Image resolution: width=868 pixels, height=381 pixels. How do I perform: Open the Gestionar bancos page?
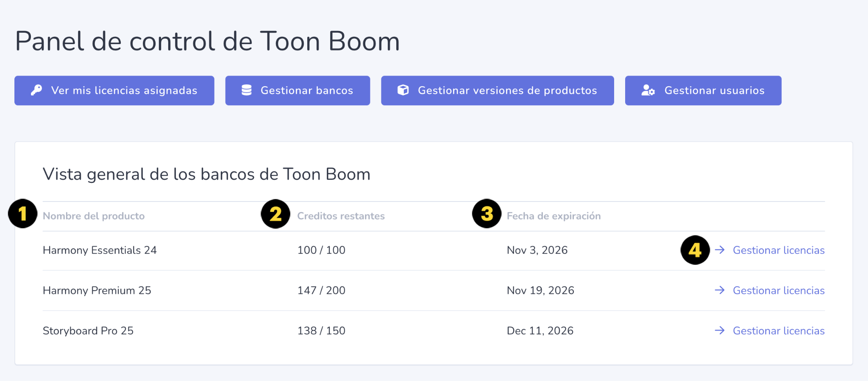click(298, 90)
